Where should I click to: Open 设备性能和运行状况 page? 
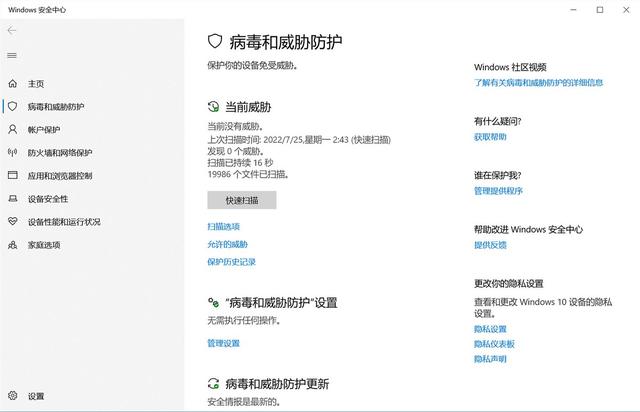[64, 222]
